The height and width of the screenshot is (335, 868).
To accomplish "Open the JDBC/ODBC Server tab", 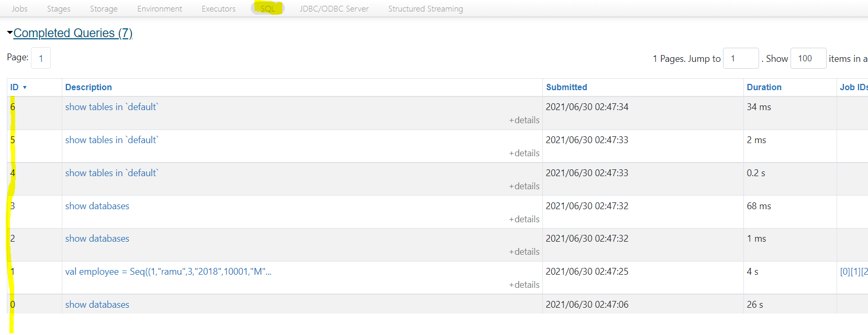I will tap(334, 9).
